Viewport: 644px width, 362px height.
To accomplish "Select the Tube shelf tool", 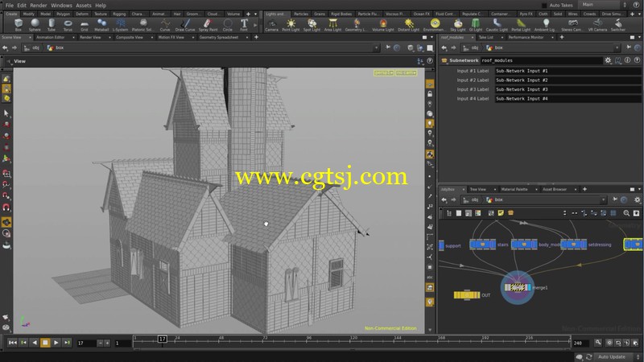I will (52, 25).
